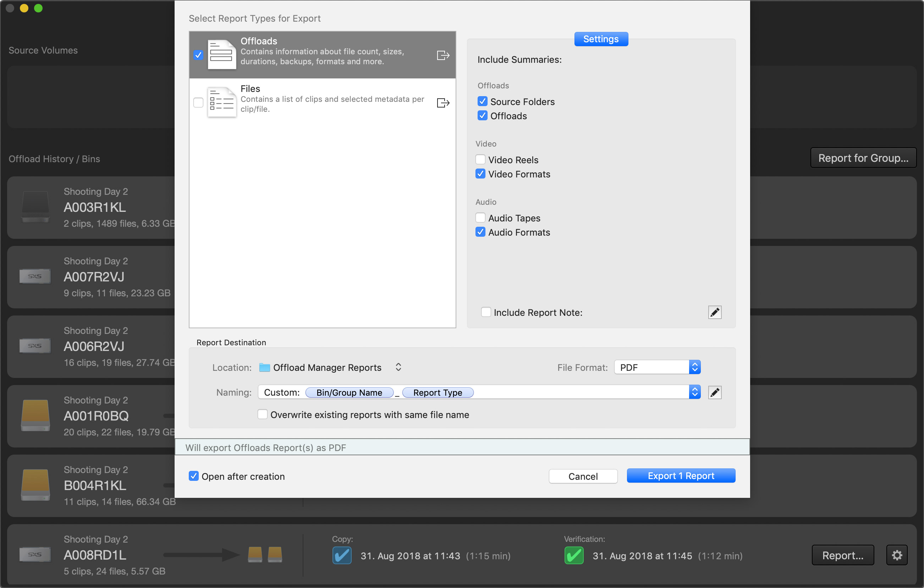
Task: Uncheck the Source Folders summary option
Action: [482, 101]
